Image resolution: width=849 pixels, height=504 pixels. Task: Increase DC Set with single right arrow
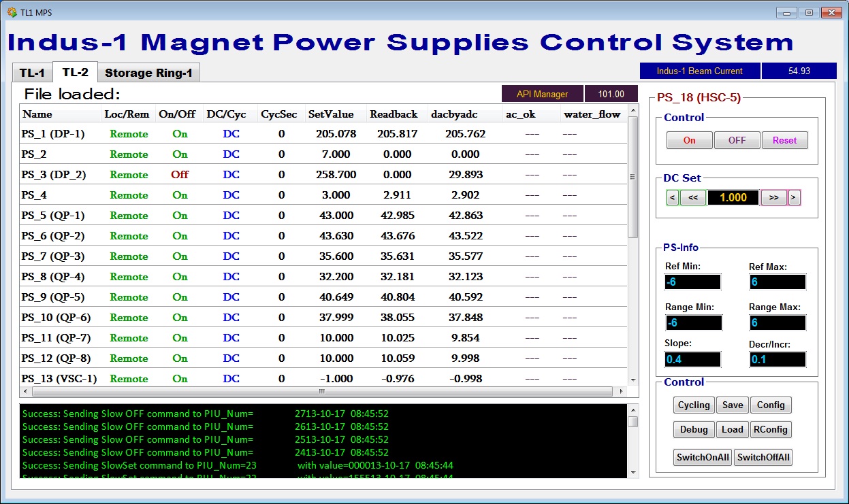coord(794,198)
